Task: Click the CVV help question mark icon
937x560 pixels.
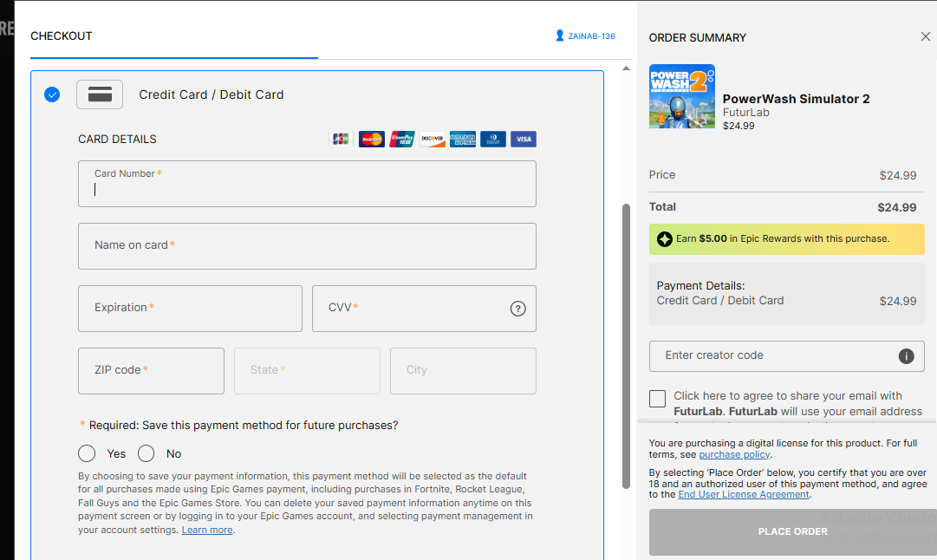Action: [x=518, y=309]
